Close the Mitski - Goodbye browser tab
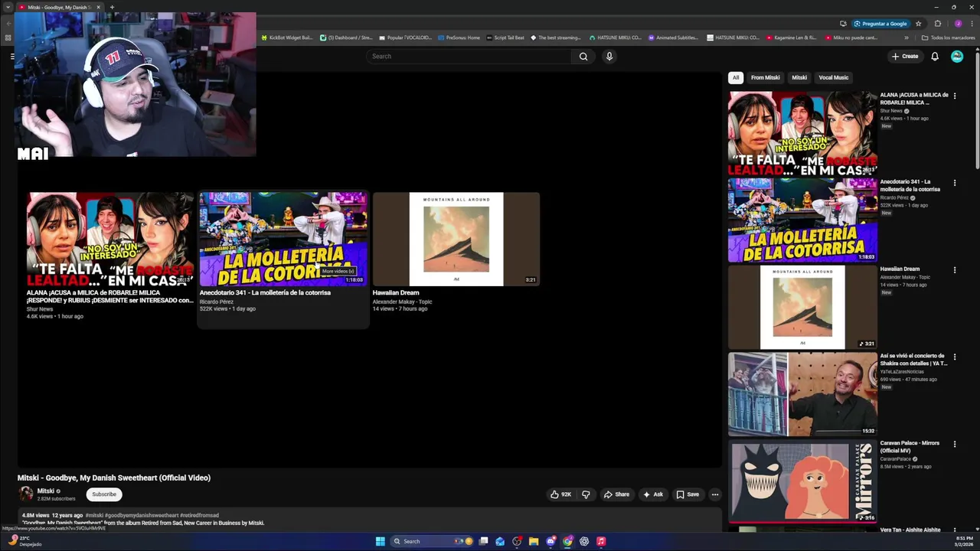The height and width of the screenshot is (551, 980). click(98, 8)
